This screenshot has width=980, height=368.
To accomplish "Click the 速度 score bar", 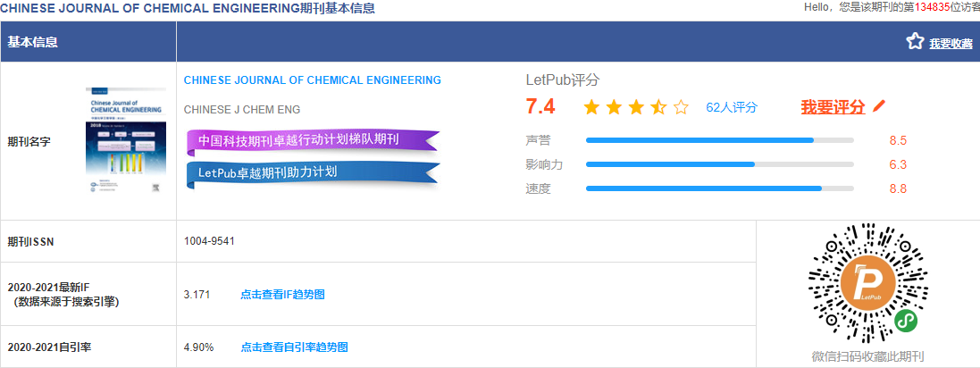I will click(719, 188).
